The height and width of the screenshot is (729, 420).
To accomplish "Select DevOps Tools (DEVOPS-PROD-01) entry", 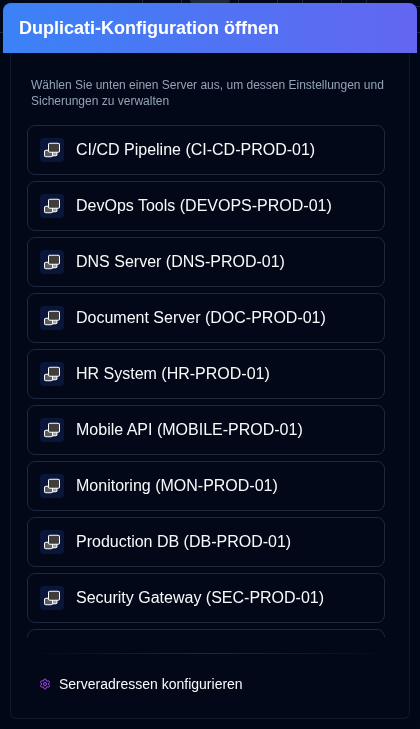I will pos(206,206).
